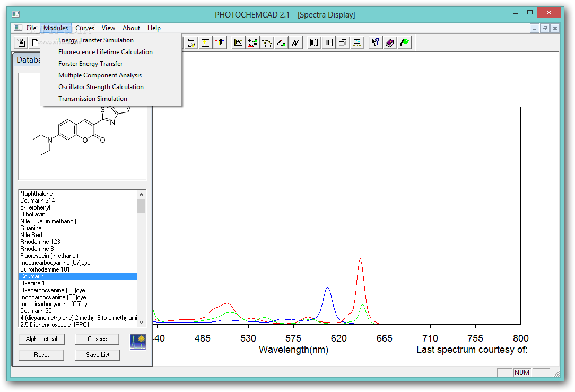
Task: Select Riboflavin in the compound list
Action: (x=78, y=214)
